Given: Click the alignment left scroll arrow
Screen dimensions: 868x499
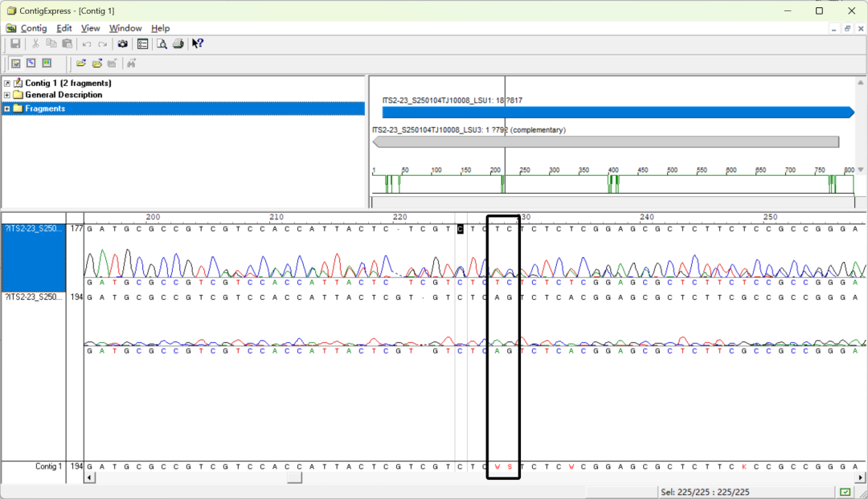Looking at the screenshot, I should (x=90, y=477).
